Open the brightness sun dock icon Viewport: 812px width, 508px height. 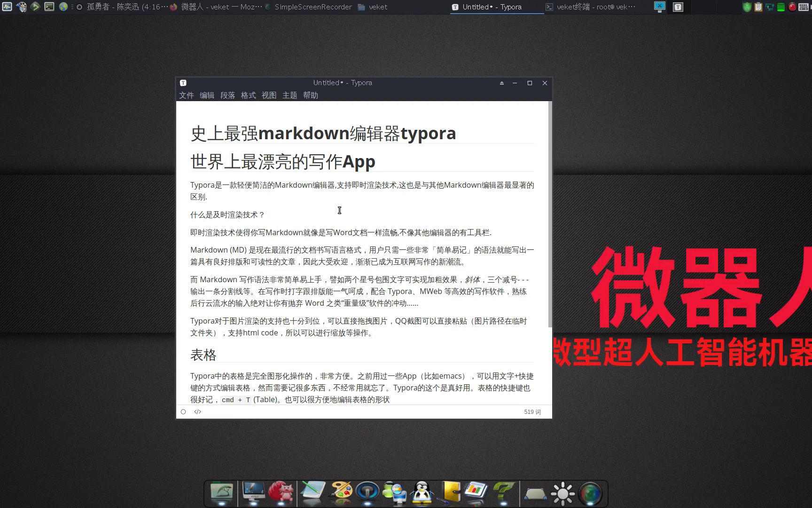(x=563, y=494)
